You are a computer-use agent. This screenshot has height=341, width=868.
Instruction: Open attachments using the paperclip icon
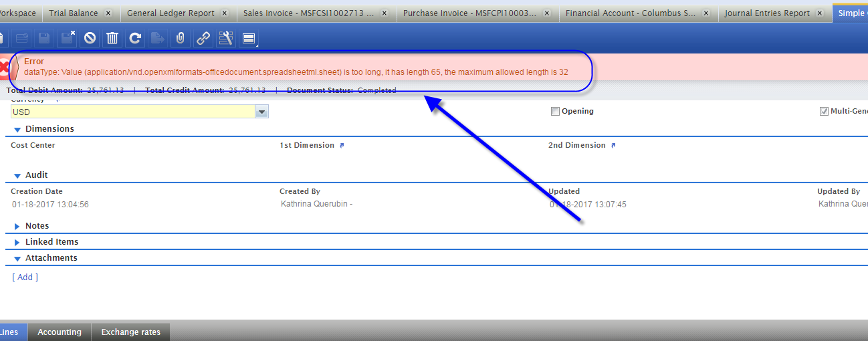(180, 39)
